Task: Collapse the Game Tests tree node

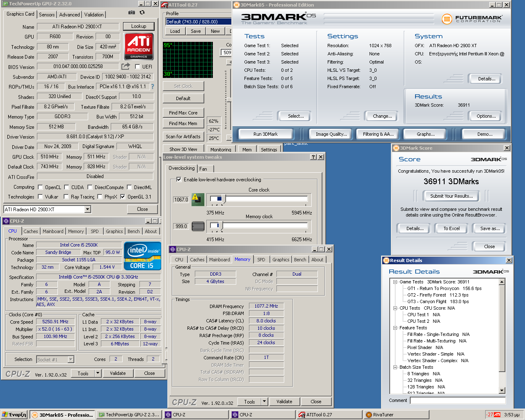Action: click(395, 282)
